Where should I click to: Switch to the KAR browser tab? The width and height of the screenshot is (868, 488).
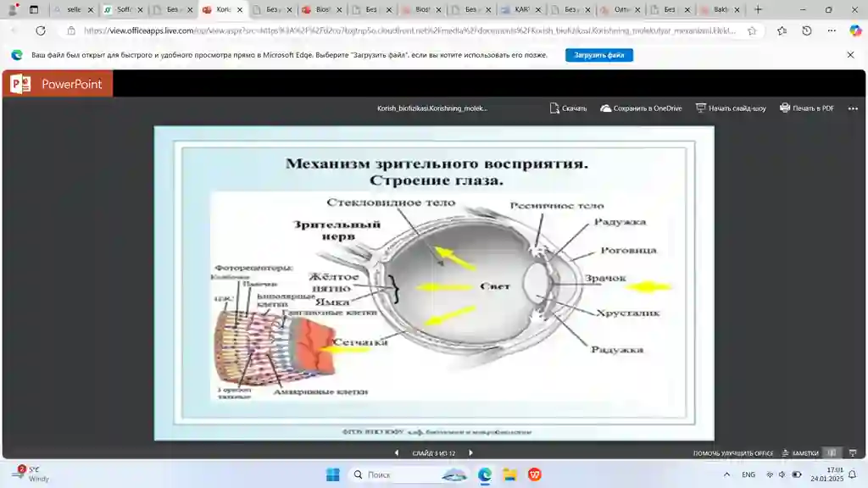point(519,10)
